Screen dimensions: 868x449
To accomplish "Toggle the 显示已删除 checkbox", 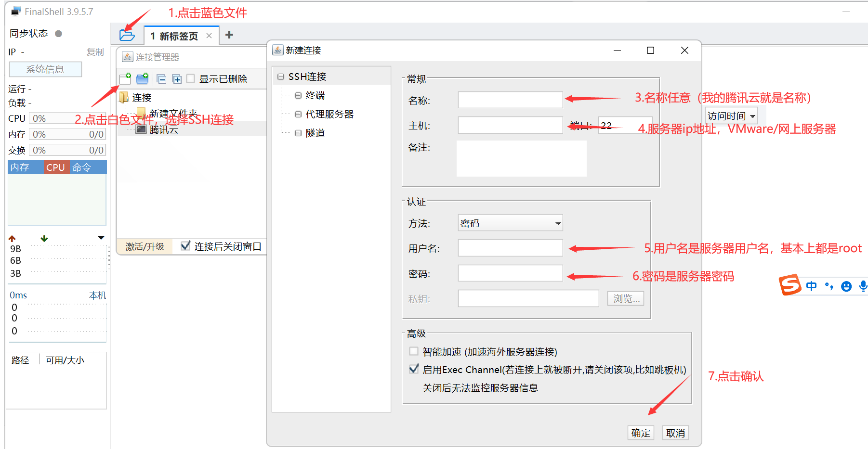I will (191, 78).
